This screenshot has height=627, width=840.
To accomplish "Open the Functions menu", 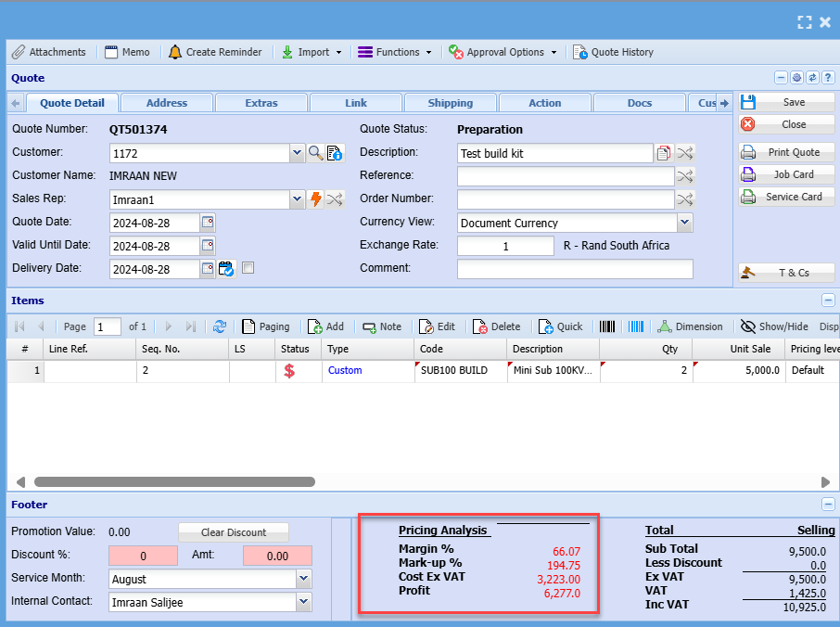I will (395, 52).
